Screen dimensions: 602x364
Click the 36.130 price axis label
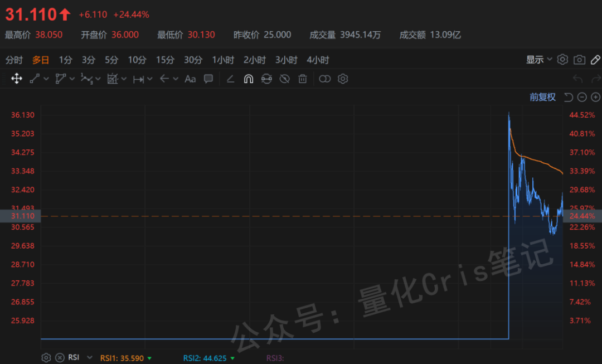(23, 115)
